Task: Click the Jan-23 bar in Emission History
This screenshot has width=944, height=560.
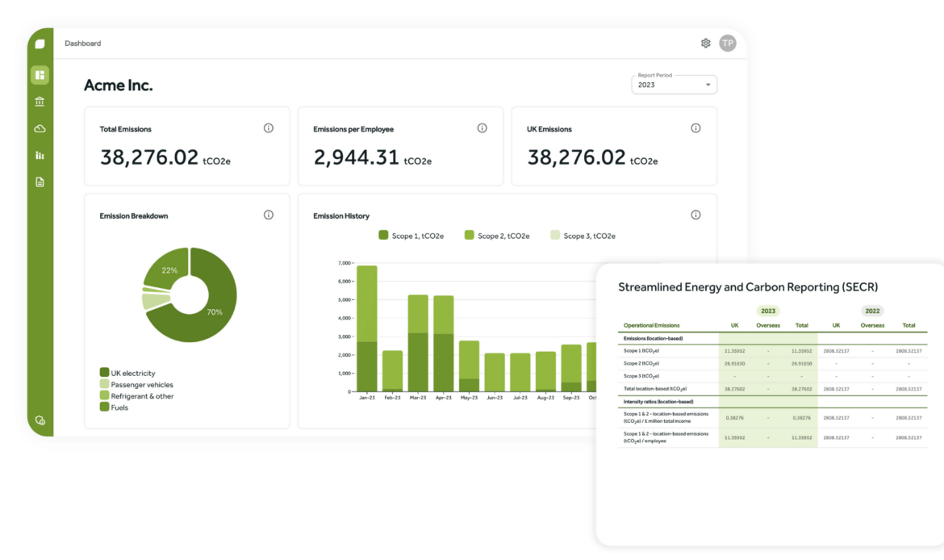Action: [366, 328]
